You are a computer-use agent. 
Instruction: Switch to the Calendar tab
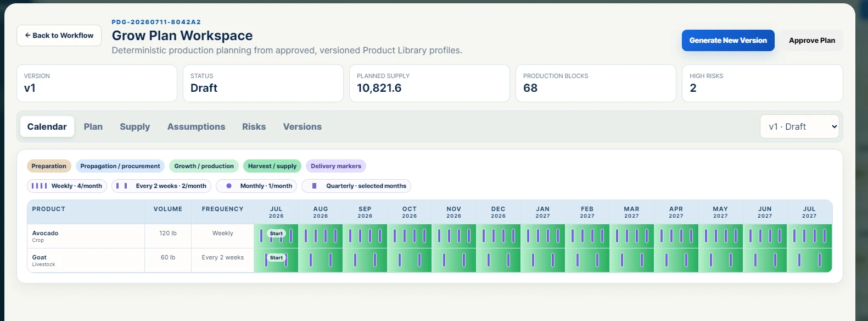pyautogui.click(x=47, y=126)
